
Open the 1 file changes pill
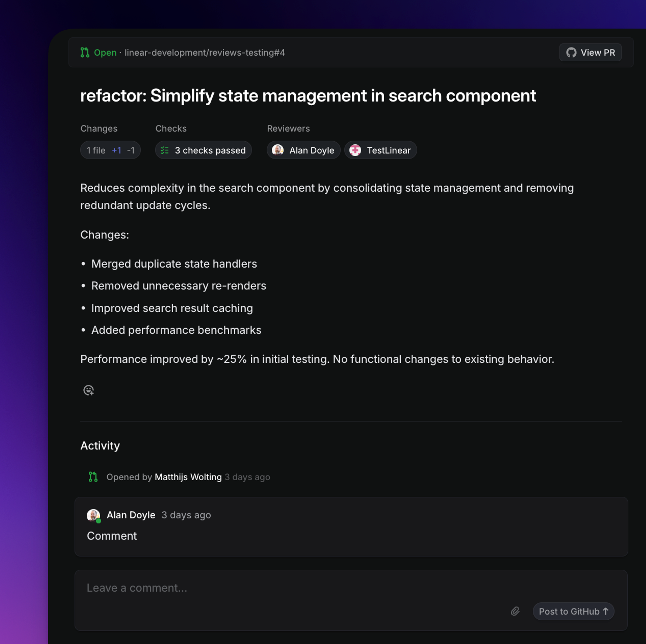pos(110,150)
